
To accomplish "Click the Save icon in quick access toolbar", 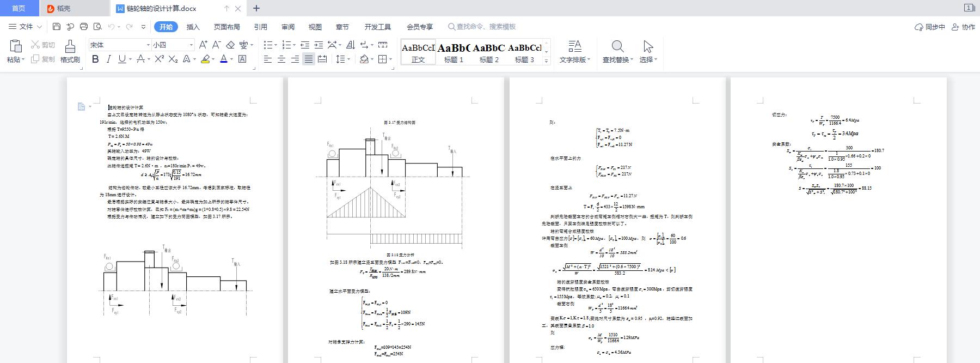I will point(57,26).
